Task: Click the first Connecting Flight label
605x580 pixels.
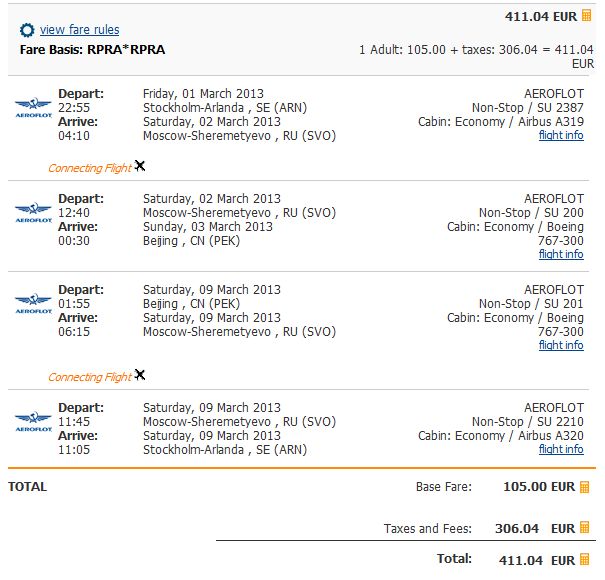Action: 89,168
